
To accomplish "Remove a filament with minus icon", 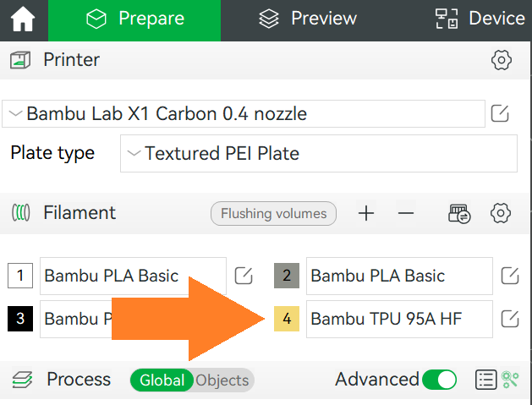I will pos(406,213).
